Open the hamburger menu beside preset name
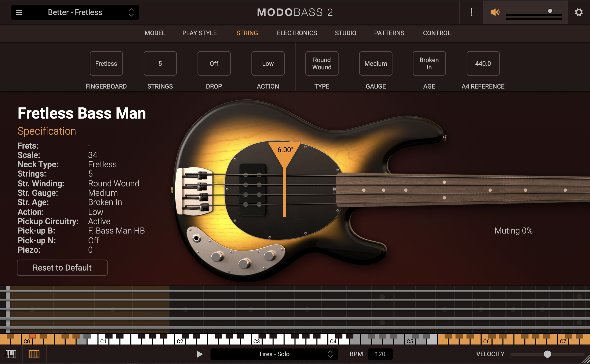 [19, 12]
